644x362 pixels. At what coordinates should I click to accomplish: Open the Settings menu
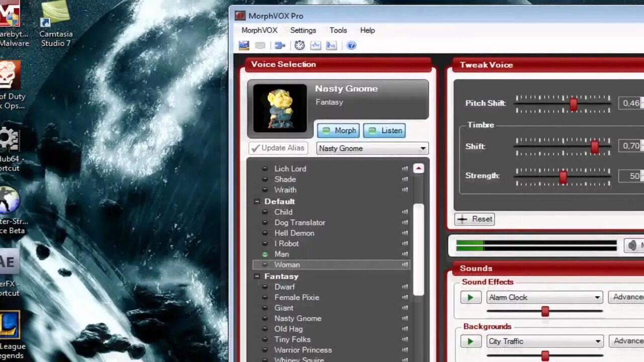303,30
